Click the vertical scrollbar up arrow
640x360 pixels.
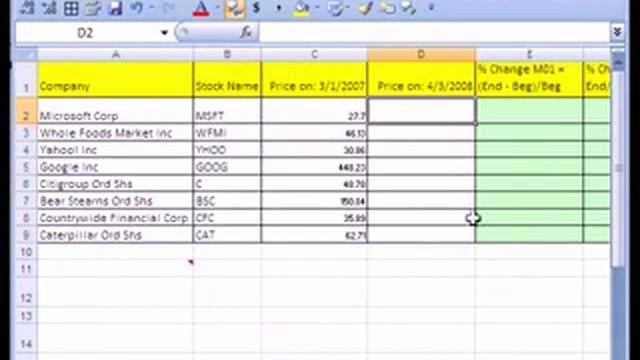(x=618, y=63)
